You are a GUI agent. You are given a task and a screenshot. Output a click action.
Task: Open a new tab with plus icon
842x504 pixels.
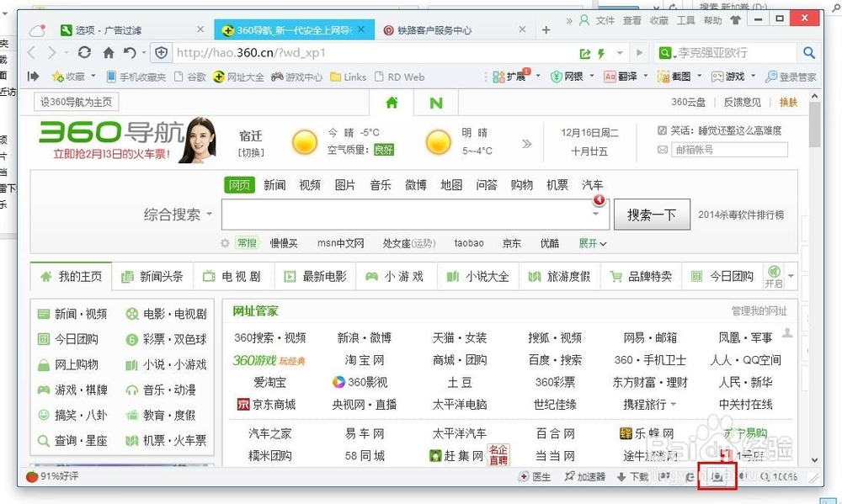[x=546, y=30]
